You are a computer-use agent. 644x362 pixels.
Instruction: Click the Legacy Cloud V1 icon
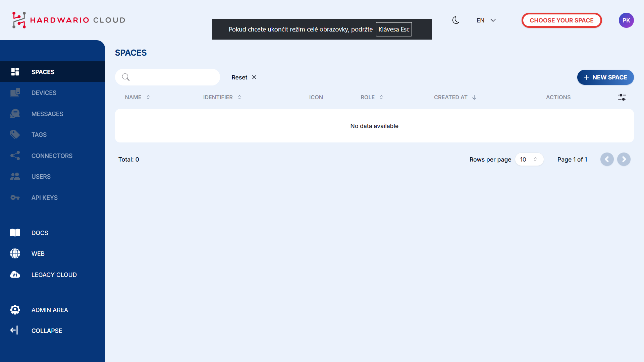(x=15, y=275)
